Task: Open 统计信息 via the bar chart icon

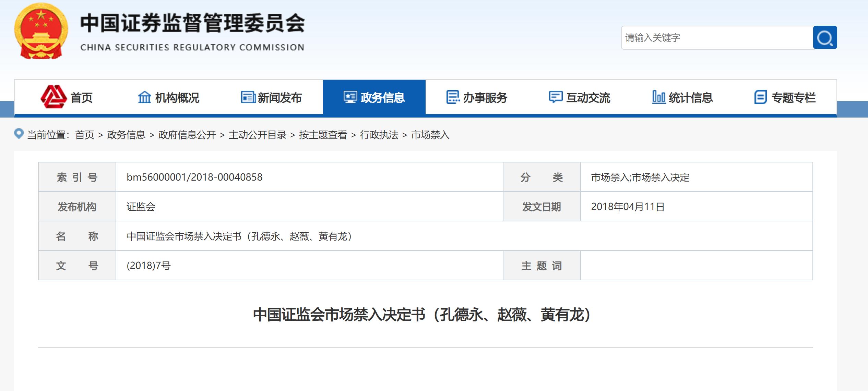Action: tap(658, 97)
